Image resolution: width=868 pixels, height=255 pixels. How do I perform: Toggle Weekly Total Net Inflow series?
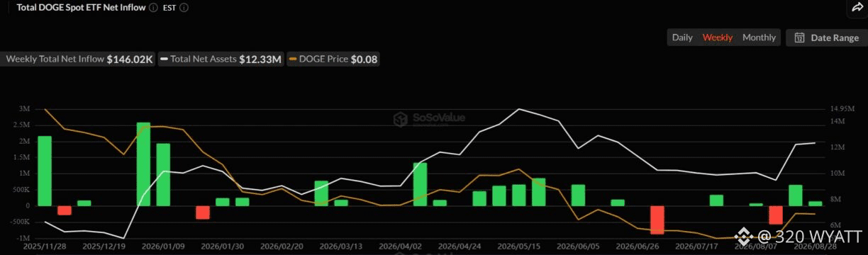[79, 59]
